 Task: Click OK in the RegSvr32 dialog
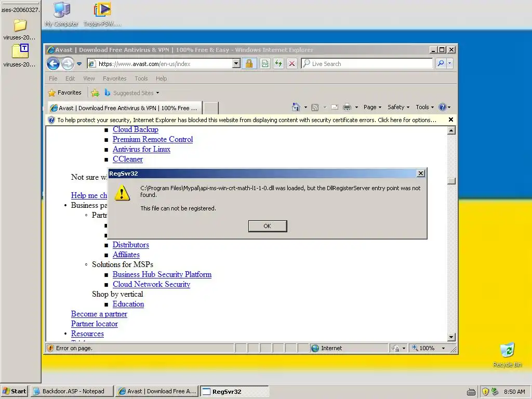click(x=268, y=226)
